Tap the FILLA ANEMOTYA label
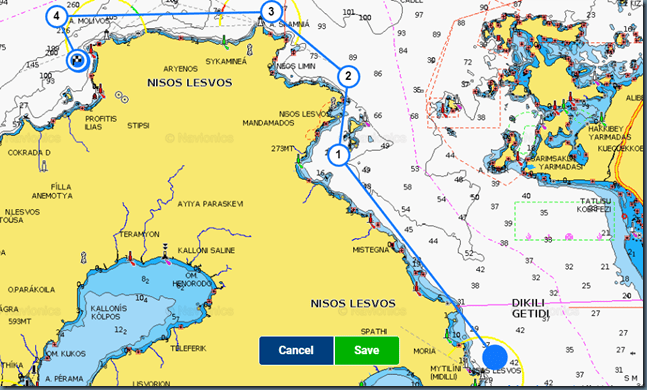Screen dimensions: 647x390 pos(52,191)
